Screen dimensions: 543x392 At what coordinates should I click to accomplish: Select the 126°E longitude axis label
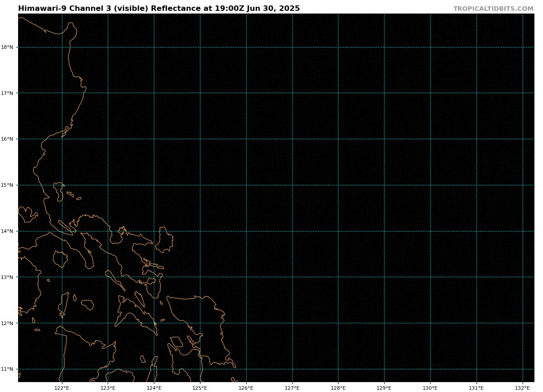[246, 388]
